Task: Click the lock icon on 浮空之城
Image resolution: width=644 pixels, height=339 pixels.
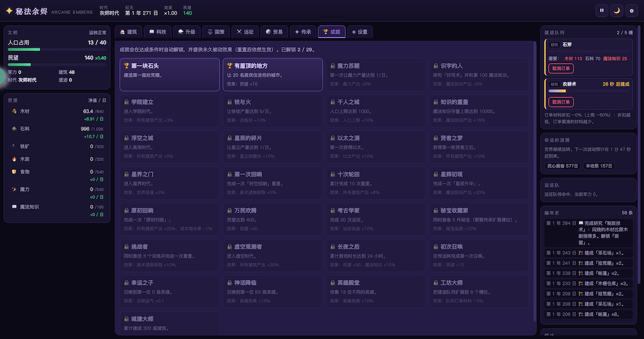Action: [x=126, y=138]
